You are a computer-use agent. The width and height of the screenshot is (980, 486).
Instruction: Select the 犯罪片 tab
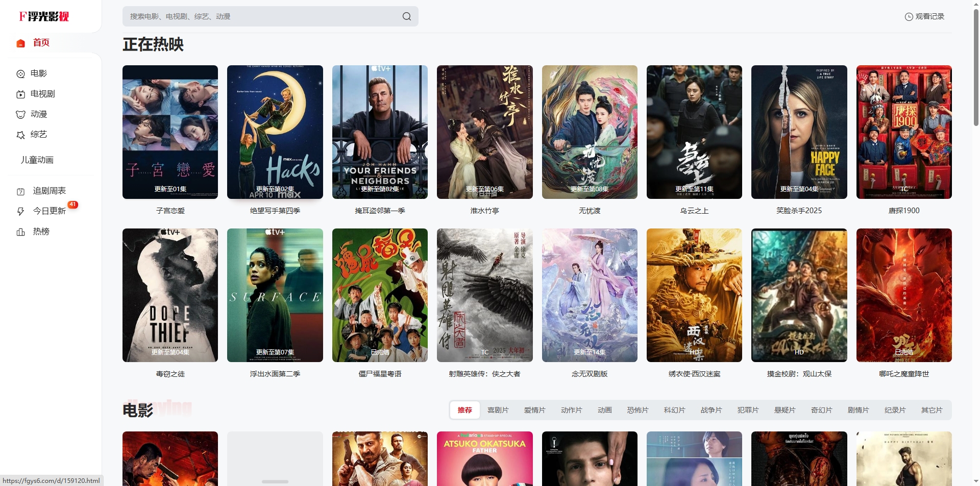[748, 410]
